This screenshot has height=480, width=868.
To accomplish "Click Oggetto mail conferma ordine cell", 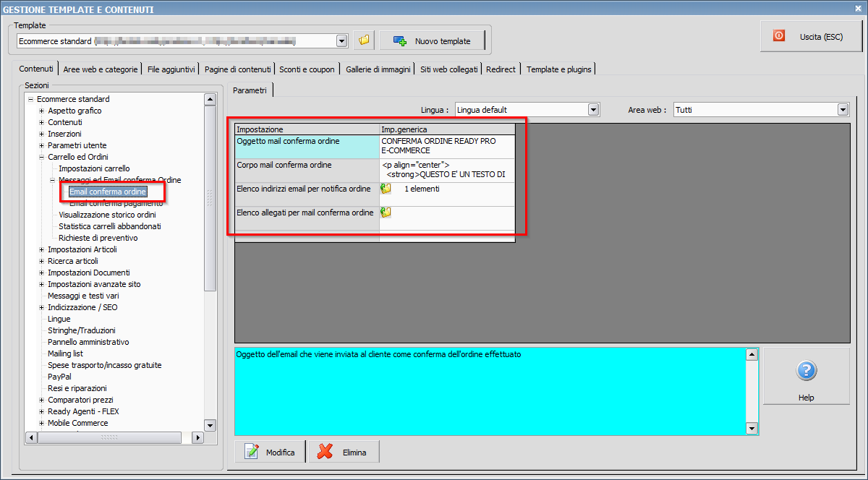I will click(x=307, y=147).
